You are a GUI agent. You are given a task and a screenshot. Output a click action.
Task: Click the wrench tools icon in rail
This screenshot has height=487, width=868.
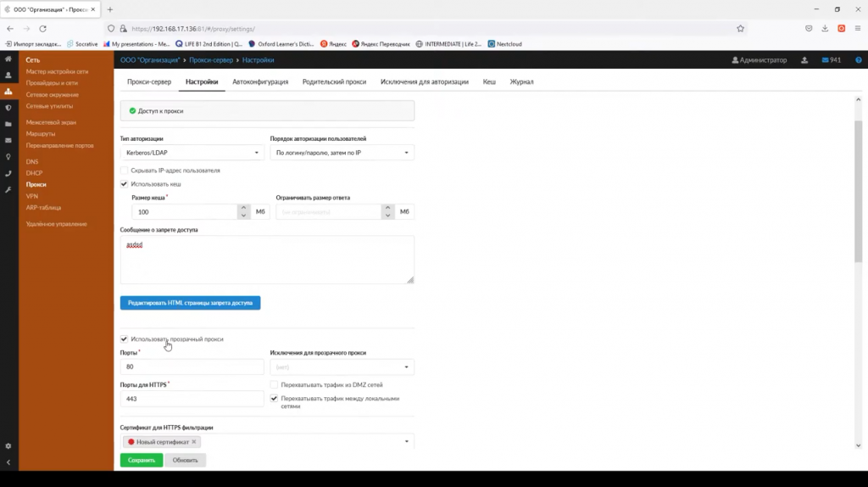[8, 189]
